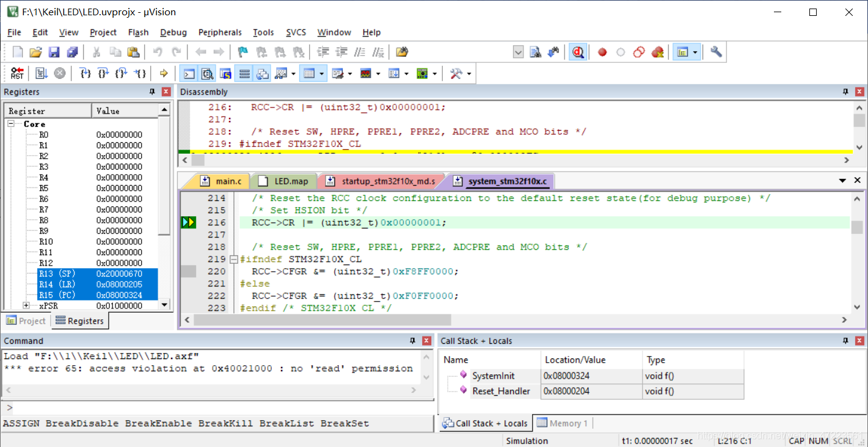Close the Command panel
868x447 pixels.
click(x=426, y=341)
